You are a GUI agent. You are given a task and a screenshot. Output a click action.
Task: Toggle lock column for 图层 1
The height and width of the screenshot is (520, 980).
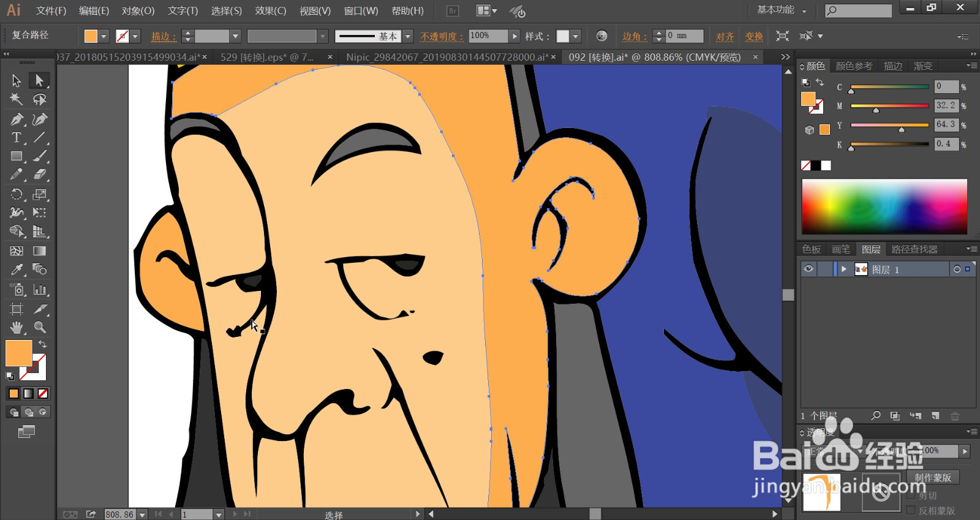pyautogui.click(x=824, y=269)
